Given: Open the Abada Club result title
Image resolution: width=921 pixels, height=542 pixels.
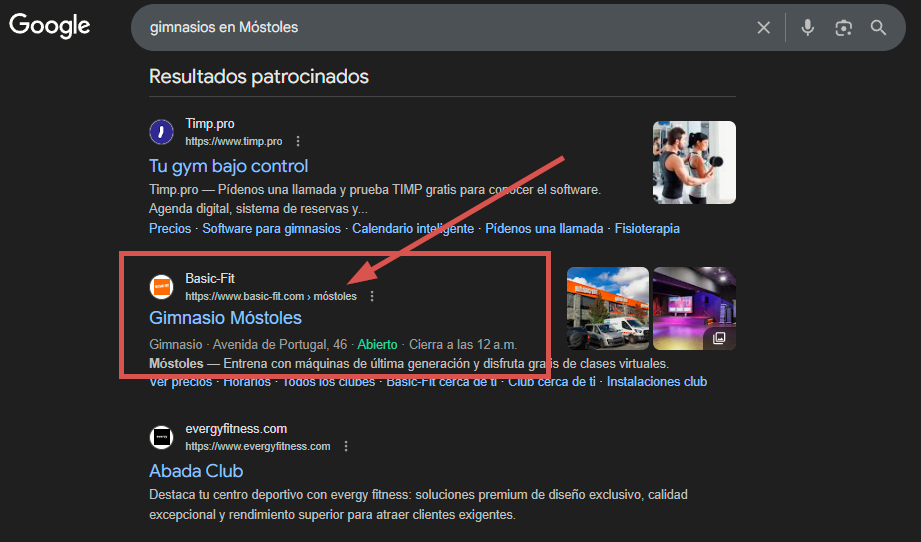Looking at the screenshot, I should click(x=196, y=471).
